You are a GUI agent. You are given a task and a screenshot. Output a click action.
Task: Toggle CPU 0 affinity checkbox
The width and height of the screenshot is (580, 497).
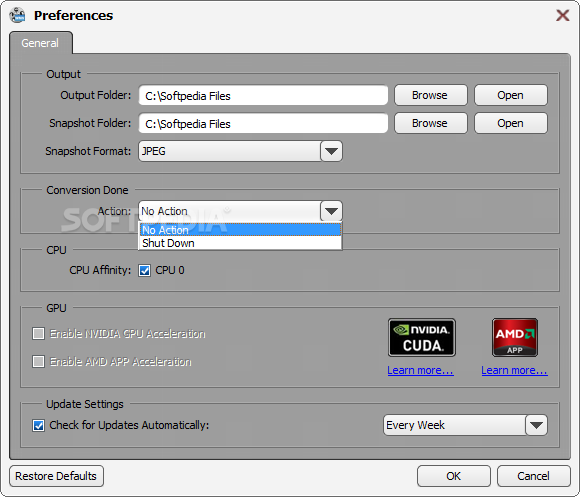[145, 271]
